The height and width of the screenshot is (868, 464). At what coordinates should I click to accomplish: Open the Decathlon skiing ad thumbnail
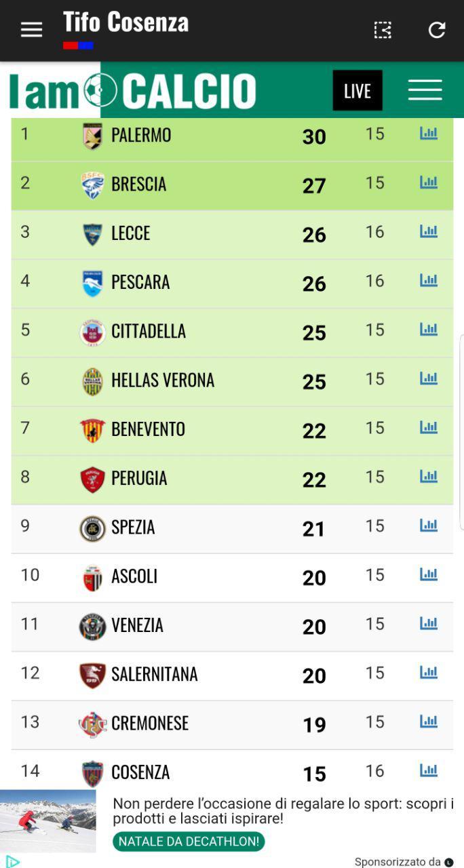coord(48,821)
